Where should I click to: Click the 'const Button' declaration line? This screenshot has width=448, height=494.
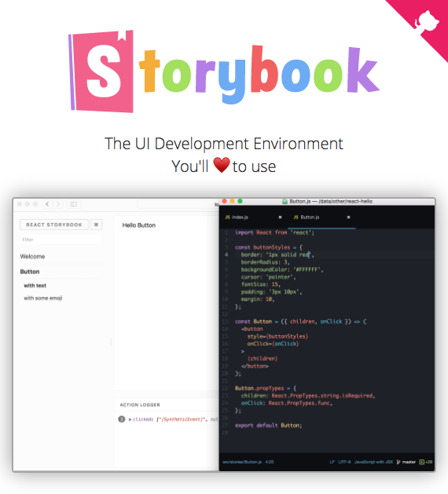point(301,321)
